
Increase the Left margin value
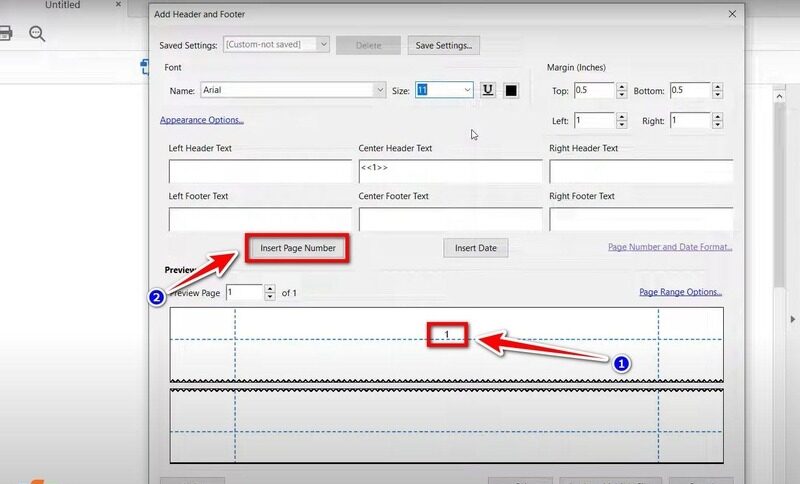coord(622,116)
